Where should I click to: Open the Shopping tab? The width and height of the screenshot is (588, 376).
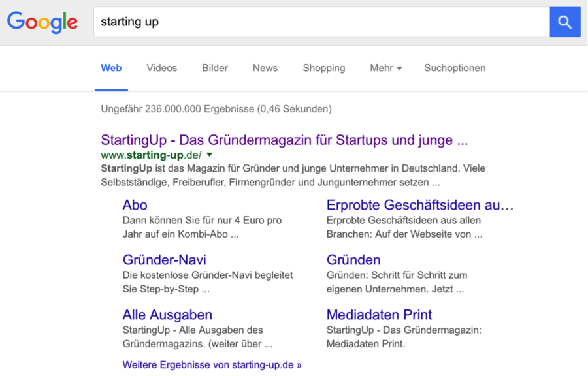324,68
